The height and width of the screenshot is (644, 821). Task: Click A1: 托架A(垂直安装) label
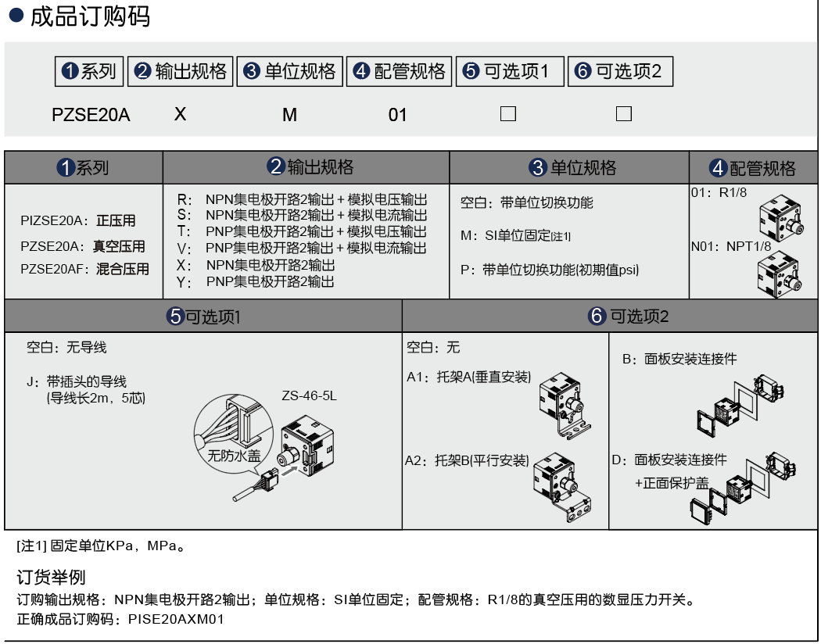coord(468,377)
